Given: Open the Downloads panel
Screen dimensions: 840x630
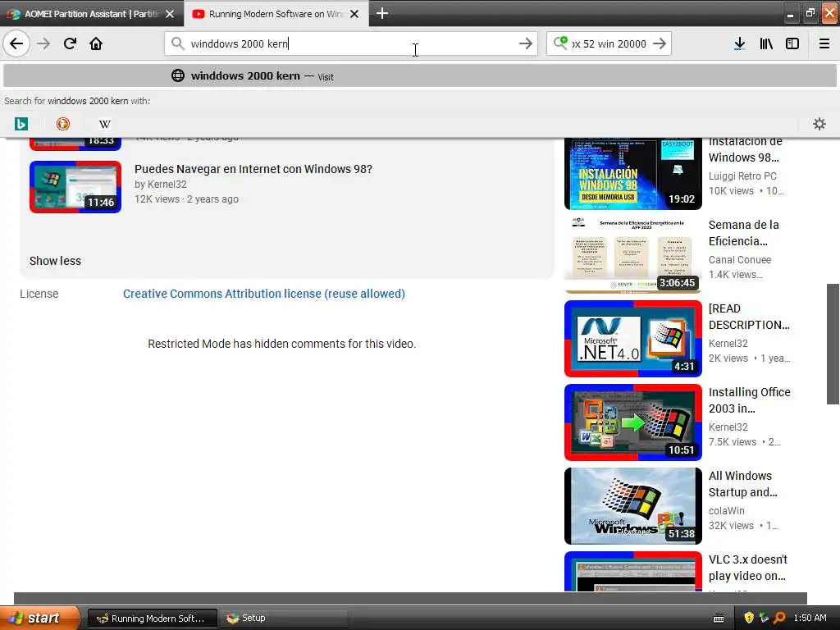Looking at the screenshot, I should pos(740,44).
